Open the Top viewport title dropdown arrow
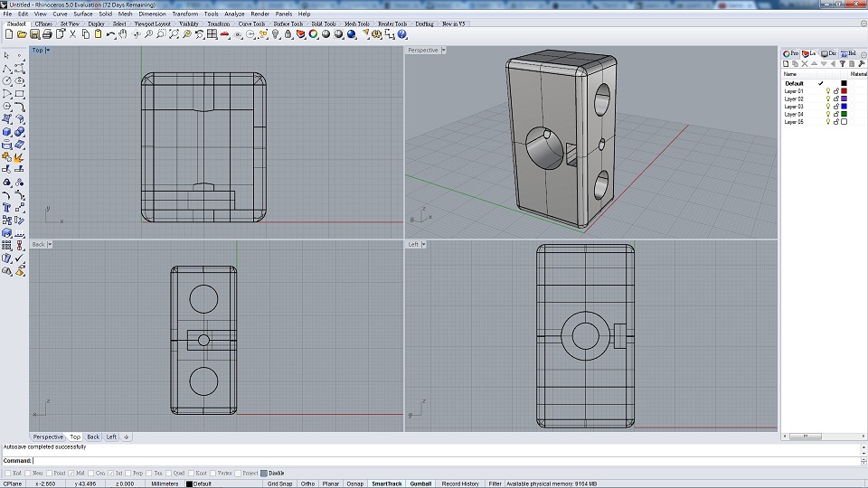 (48, 51)
